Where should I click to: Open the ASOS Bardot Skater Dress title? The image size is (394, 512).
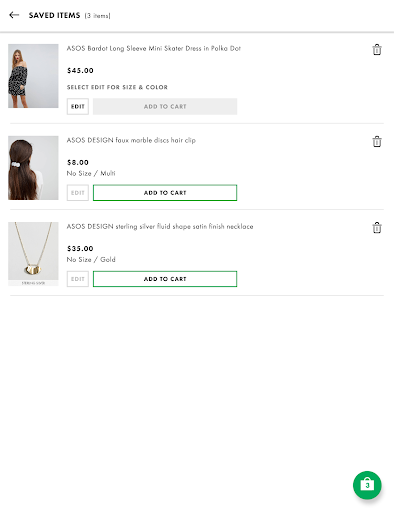[x=153, y=48]
